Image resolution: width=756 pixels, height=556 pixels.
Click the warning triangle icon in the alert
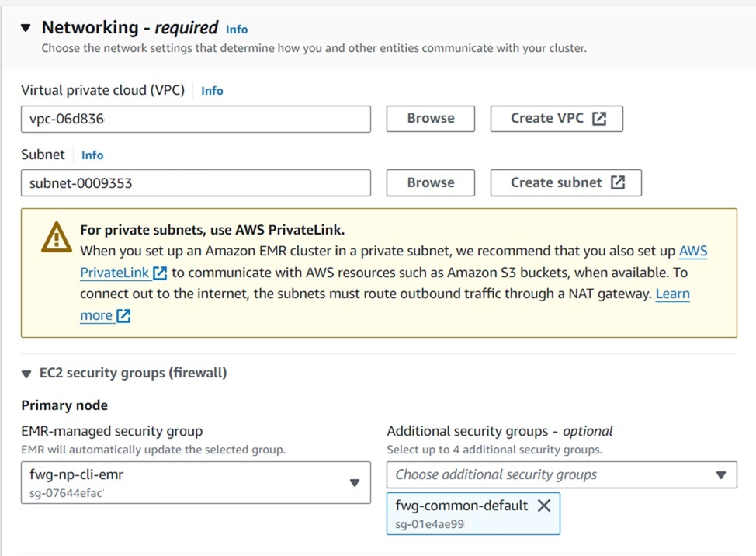pos(56,238)
